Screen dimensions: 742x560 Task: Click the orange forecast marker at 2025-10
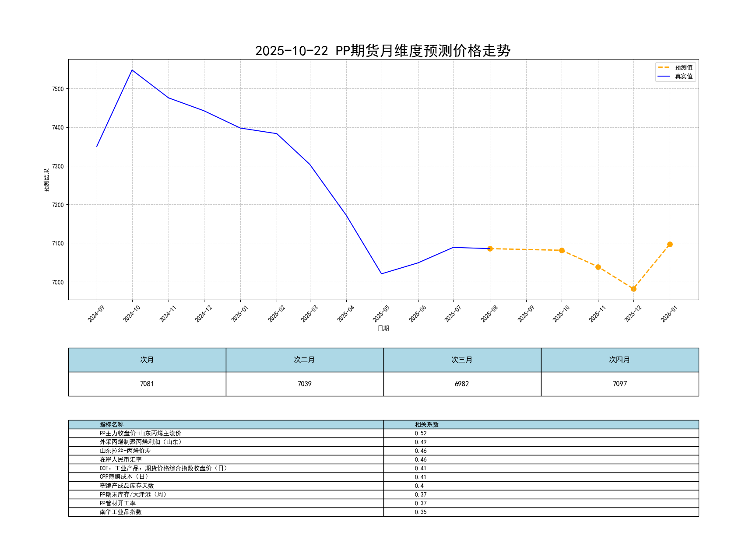click(562, 250)
